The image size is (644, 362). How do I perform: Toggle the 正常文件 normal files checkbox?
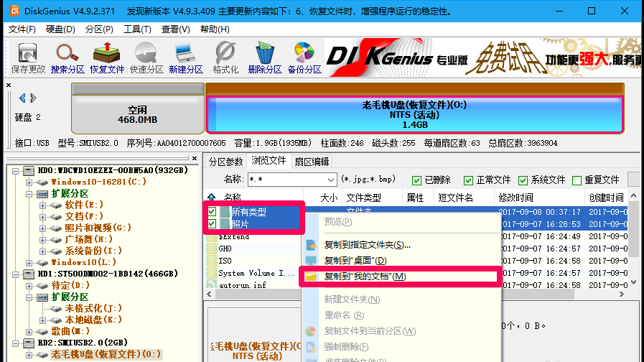click(x=468, y=180)
